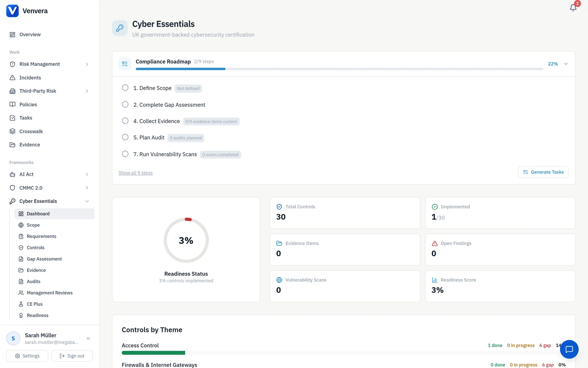The image size is (588, 368).
Task: Mark step 5 Plan Audit circle
Action: [x=125, y=137]
